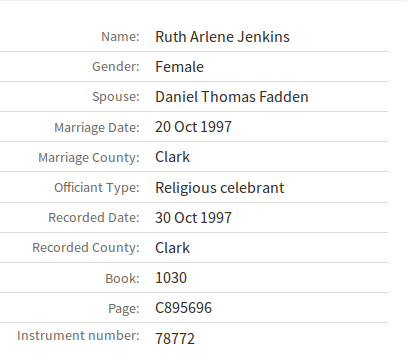Click the book number 1030

point(171,278)
